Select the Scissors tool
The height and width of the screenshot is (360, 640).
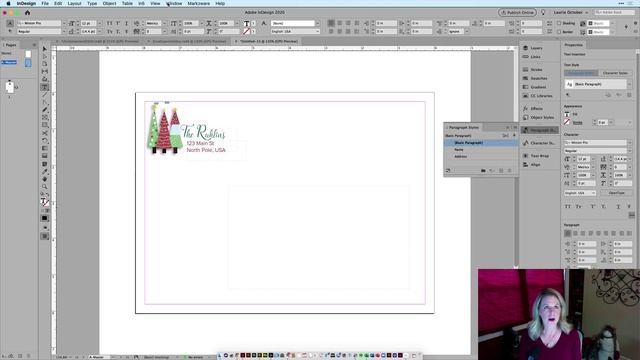[45, 133]
